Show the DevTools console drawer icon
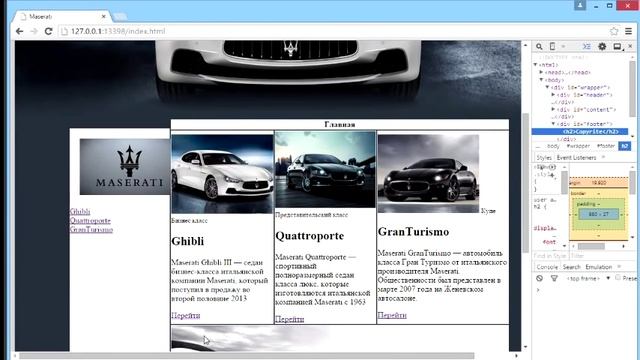This screenshot has height=360, width=640. click(x=587, y=47)
